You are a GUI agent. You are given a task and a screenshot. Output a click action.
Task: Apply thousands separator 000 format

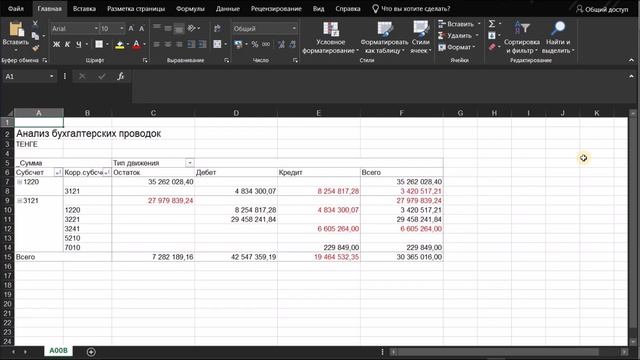tap(266, 44)
